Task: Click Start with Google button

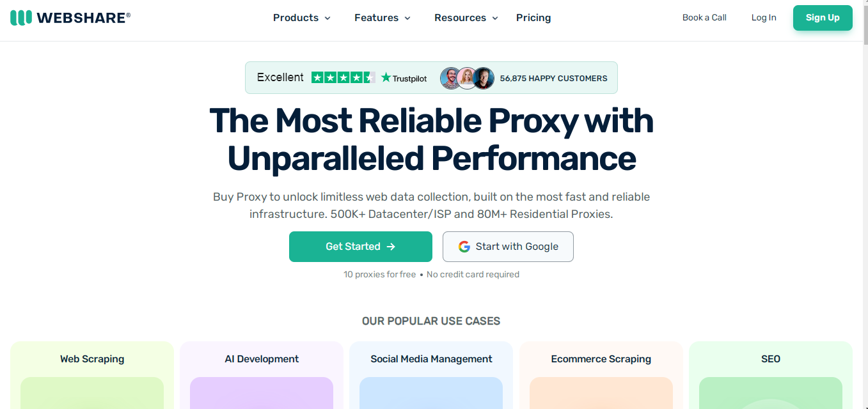Action: (508, 247)
